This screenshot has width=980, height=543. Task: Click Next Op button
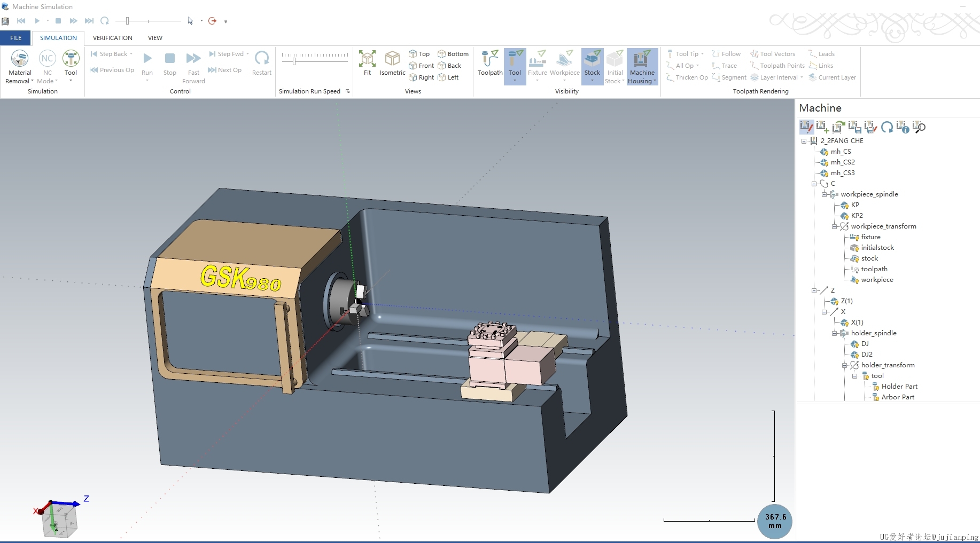pyautogui.click(x=224, y=70)
